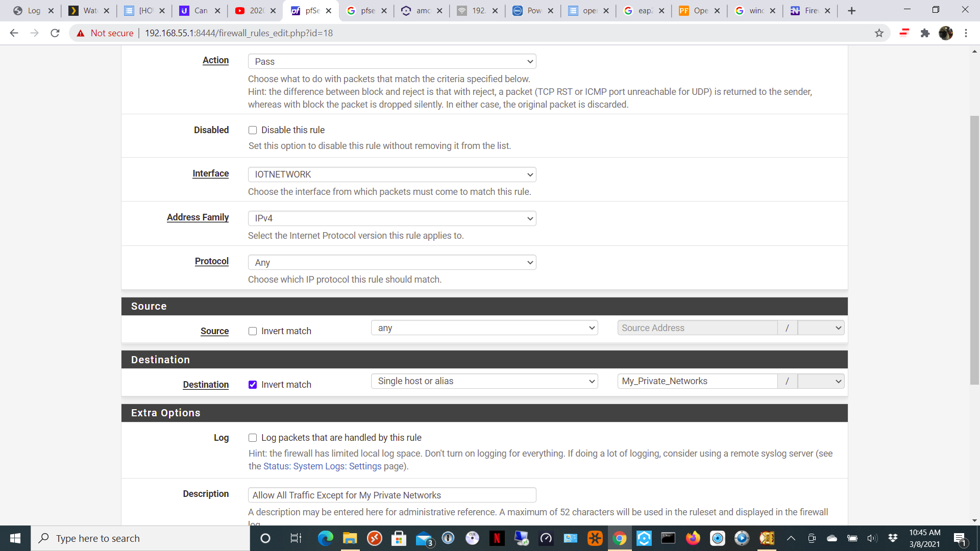980x551 pixels.
Task: Toggle the Disable this rule checkbox
Action: 253,130
